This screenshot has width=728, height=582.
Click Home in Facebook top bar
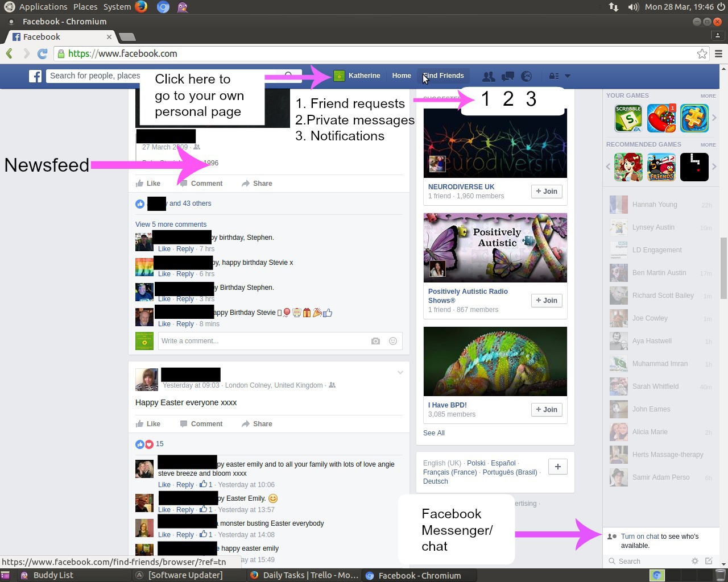(x=402, y=76)
